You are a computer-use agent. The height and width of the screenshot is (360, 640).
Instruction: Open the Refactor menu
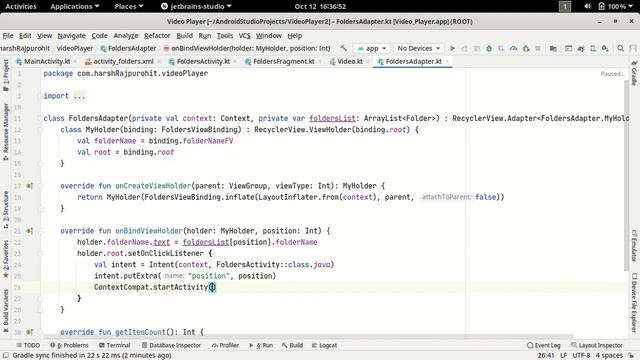point(157,36)
